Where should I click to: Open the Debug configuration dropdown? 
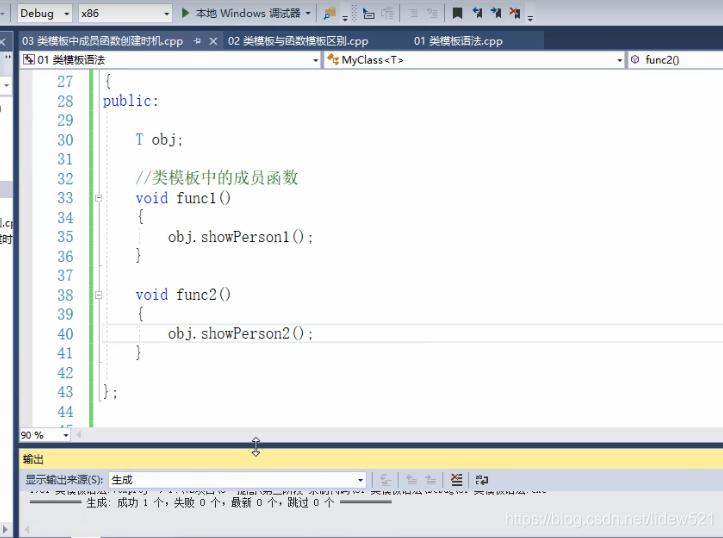pyautogui.click(x=44, y=13)
